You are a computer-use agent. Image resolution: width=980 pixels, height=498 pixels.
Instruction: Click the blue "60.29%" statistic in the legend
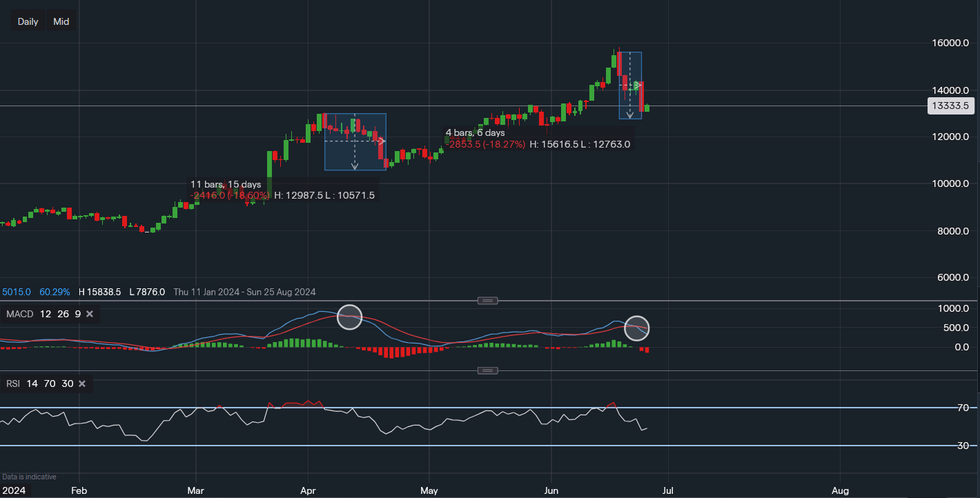[x=55, y=292]
